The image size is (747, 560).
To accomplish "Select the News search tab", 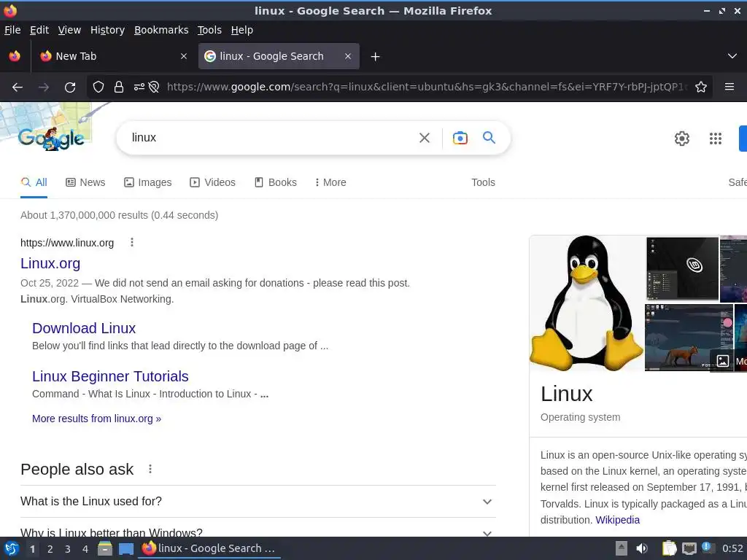I will [85, 182].
